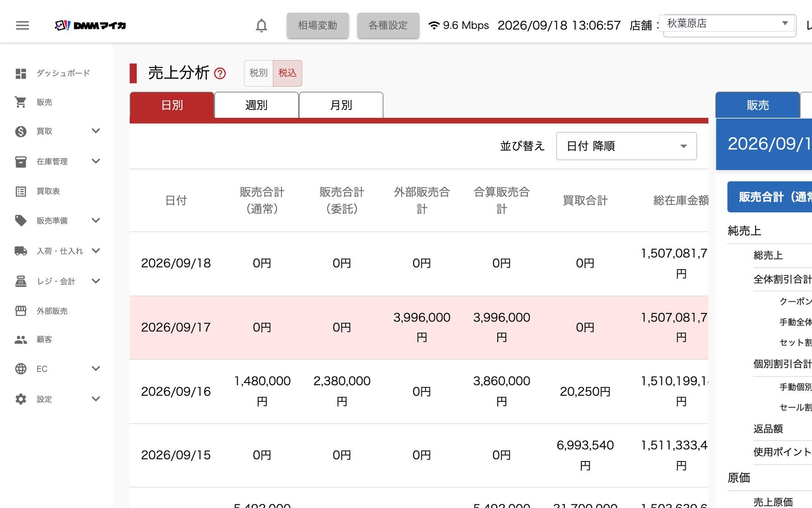The height and width of the screenshot is (508, 812).
Task: Click the 販売 shopping cart icon
Action: (21, 102)
